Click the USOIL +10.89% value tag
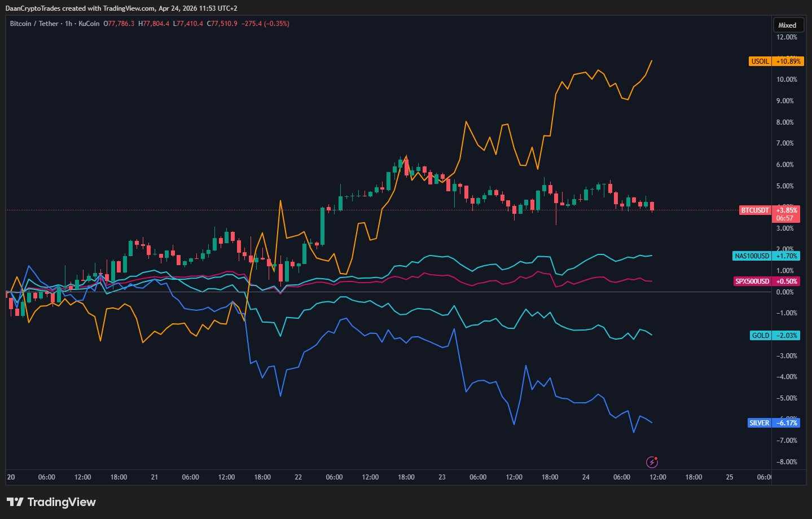Screen dimensions: 812x519 pyautogui.click(x=788, y=61)
